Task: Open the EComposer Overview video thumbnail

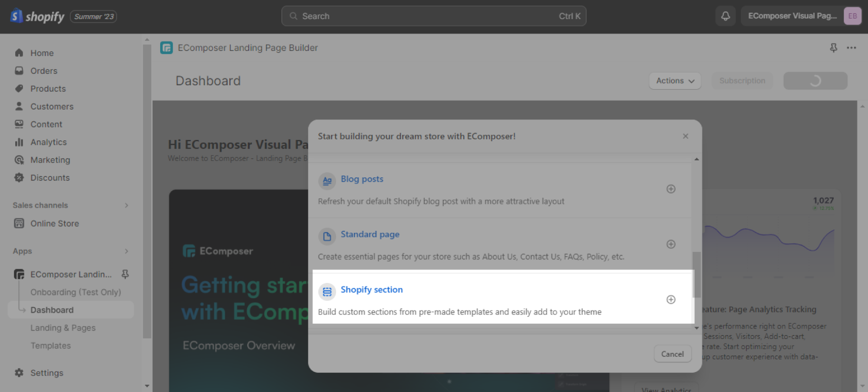Action: (x=238, y=290)
